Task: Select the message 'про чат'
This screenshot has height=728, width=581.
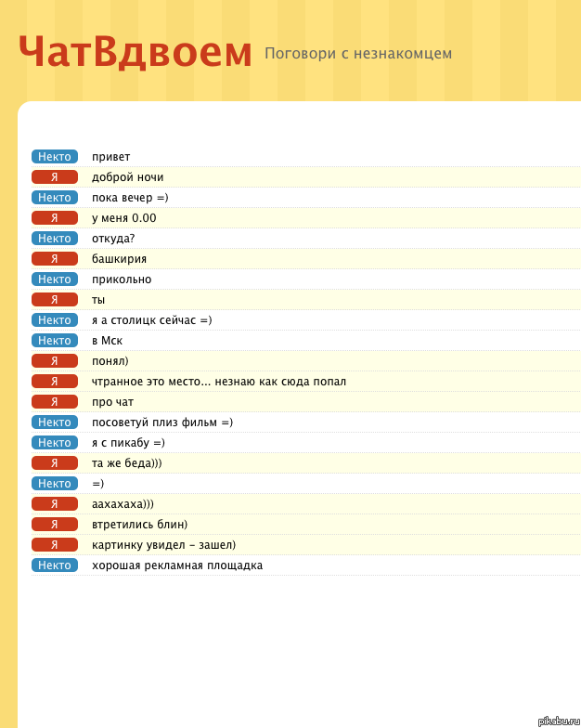Action: click(x=113, y=402)
